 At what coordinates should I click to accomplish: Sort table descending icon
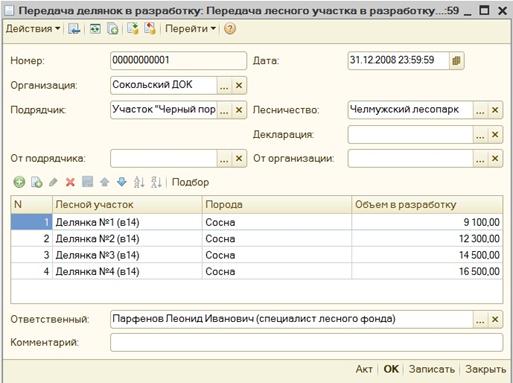point(156,182)
